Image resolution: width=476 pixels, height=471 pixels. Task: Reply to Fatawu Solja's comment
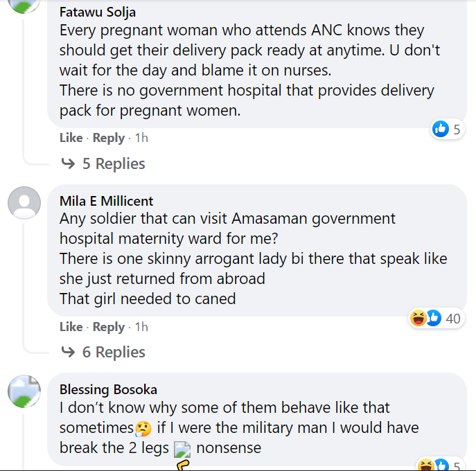pos(109,138)
